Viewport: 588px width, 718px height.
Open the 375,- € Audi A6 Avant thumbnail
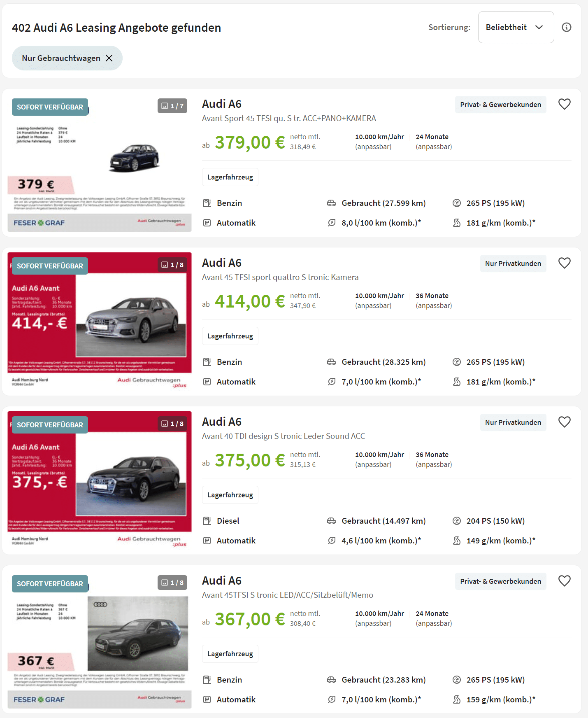[100, 480]
